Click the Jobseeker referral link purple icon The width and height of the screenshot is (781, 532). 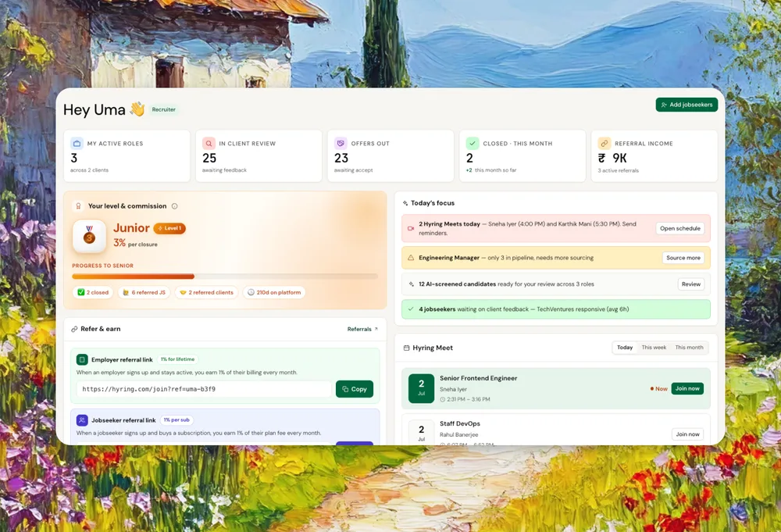point(82,420)
